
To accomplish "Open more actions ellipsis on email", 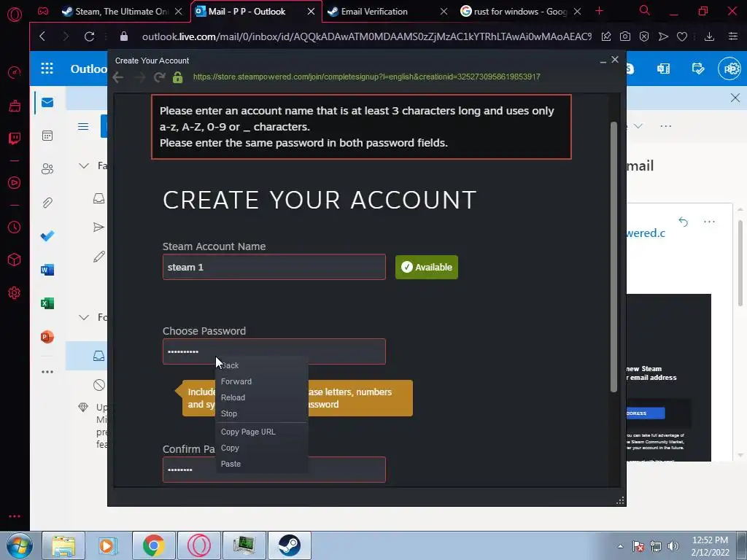I will (x=709, y=222).
